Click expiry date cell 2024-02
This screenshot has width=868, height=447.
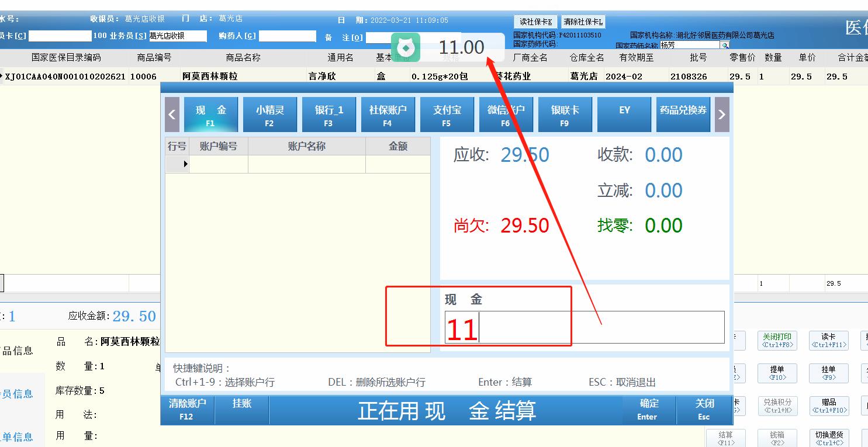(637, 77)
